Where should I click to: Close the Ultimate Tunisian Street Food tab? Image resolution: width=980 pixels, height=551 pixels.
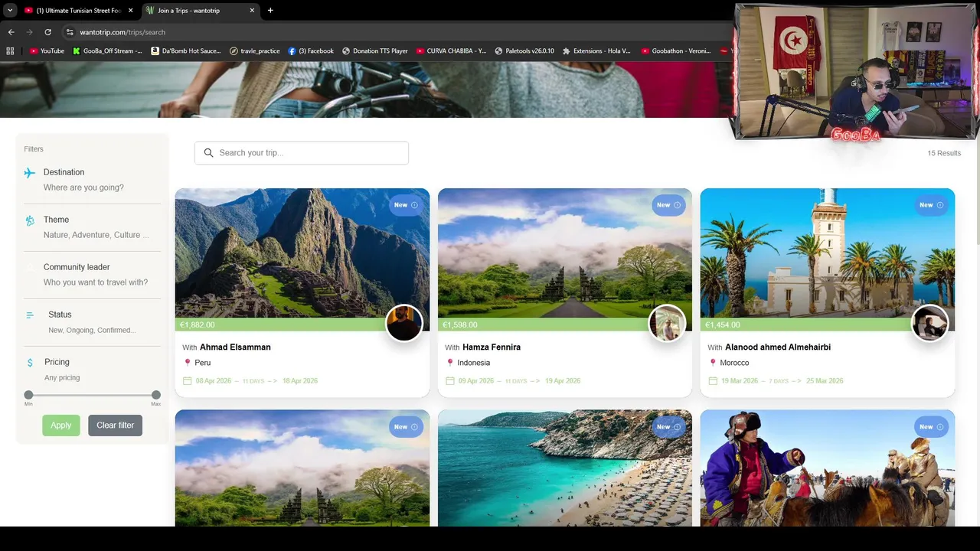pyautogui.click(x=130, y=11)
